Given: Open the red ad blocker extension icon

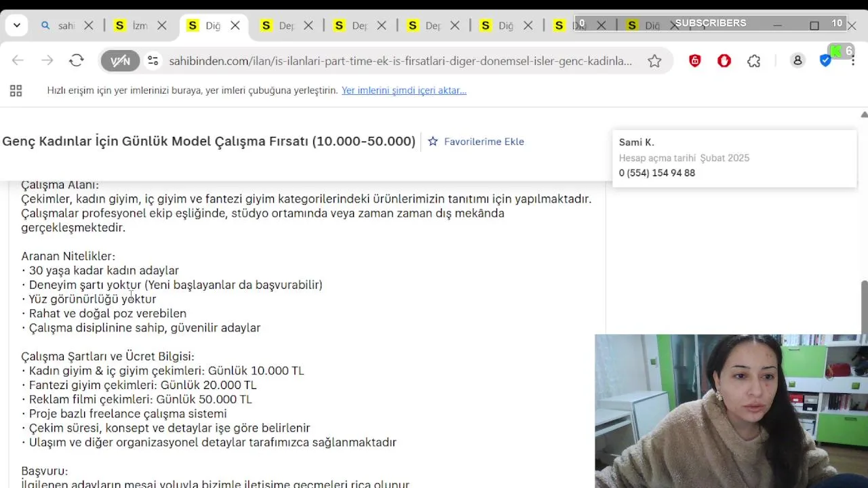Looking at the screenshot, I should point(724,61).
